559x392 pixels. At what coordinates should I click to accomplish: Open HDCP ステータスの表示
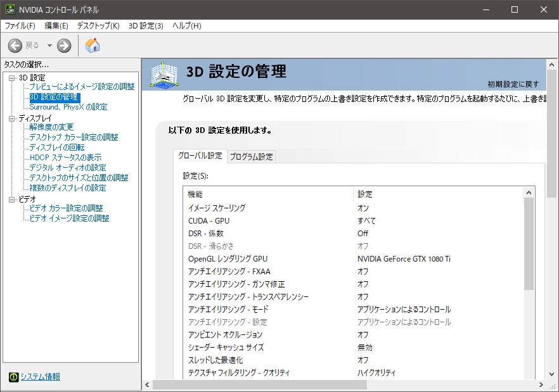click(x=65, y=158)
